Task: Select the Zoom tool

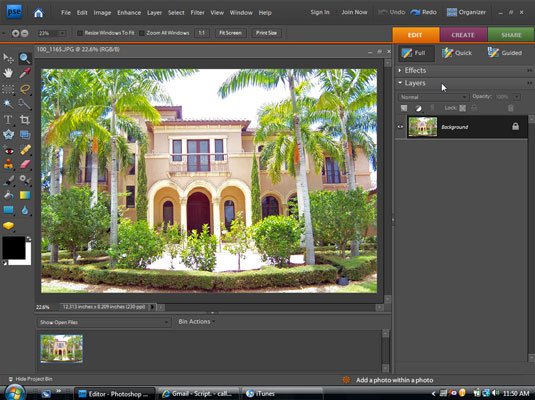Action: coord(25,58)
